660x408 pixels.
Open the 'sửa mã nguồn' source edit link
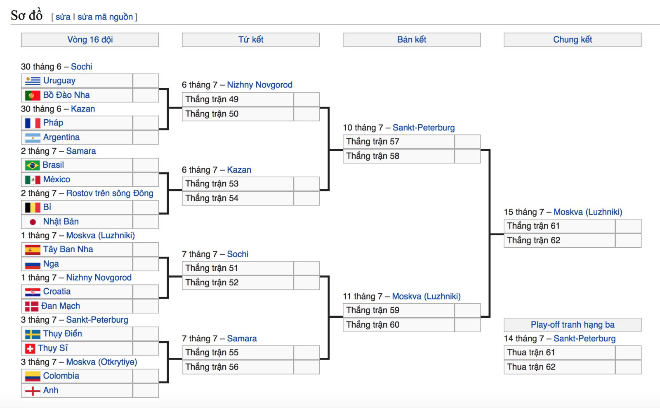105,17
